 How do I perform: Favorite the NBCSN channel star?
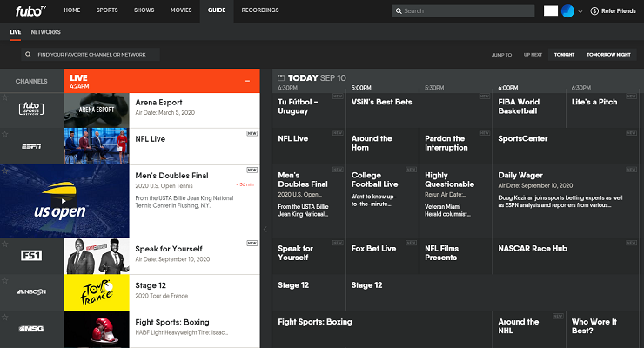coord(5,281)
